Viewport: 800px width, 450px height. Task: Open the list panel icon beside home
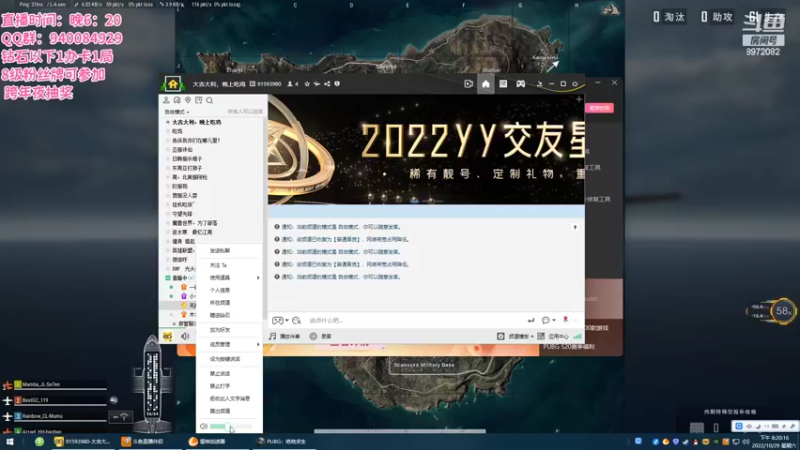point(503,84)
